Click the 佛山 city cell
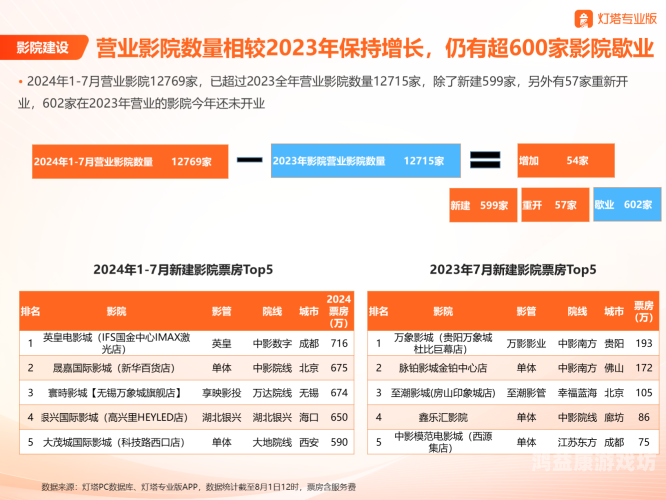Viewport: 666px width, 500px height. click(x=614, y=368)
